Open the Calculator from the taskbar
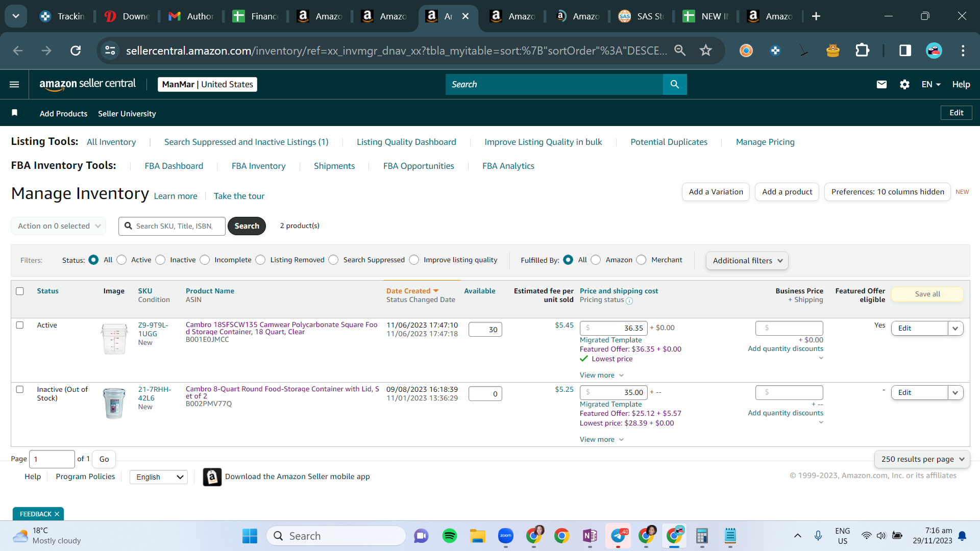This screenshot has height=551, width=980. (x=702, y=536)
